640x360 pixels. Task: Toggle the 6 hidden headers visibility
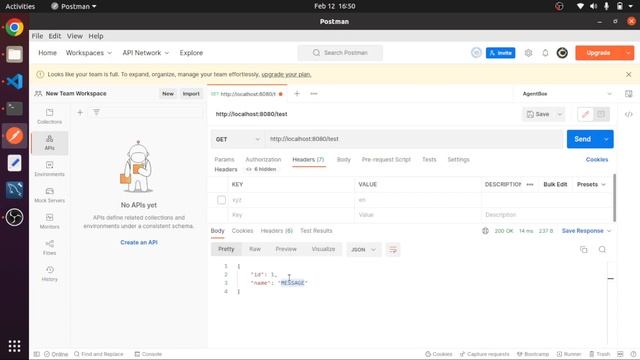click(x=261, y=169)
